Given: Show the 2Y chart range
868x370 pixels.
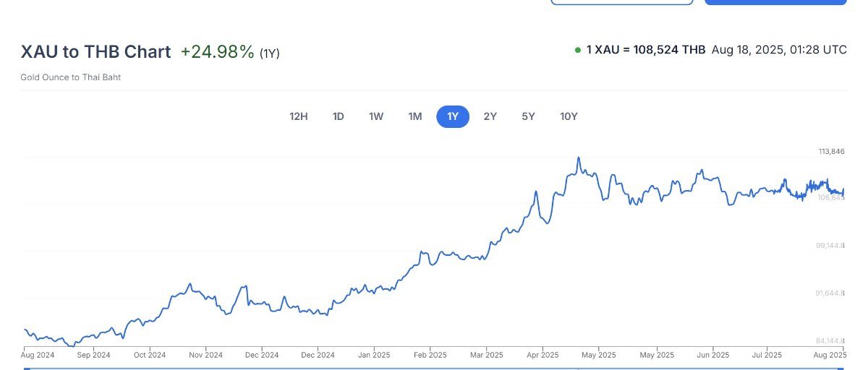Looking at the screenshot, I should (490, 116).
